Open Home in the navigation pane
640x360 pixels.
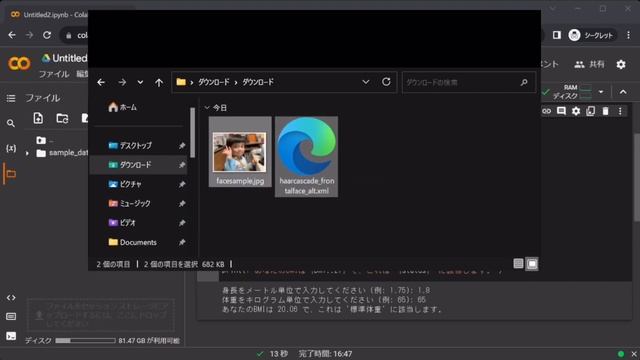click(x=122, y=107)
